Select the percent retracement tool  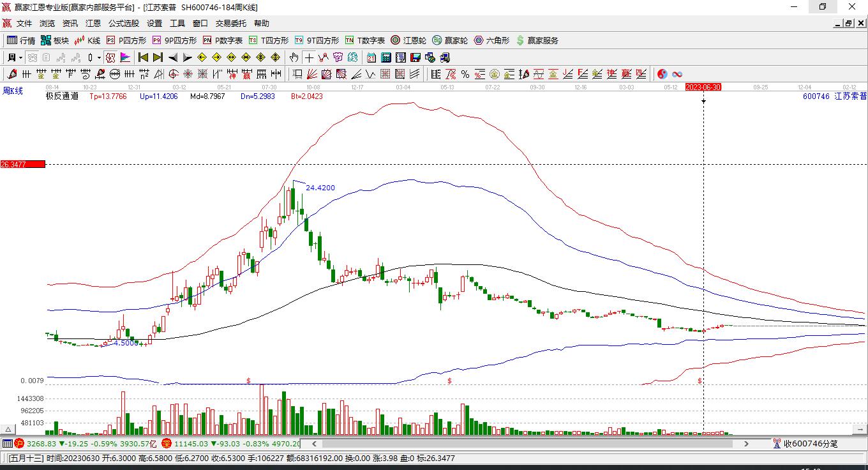(465, 74)
